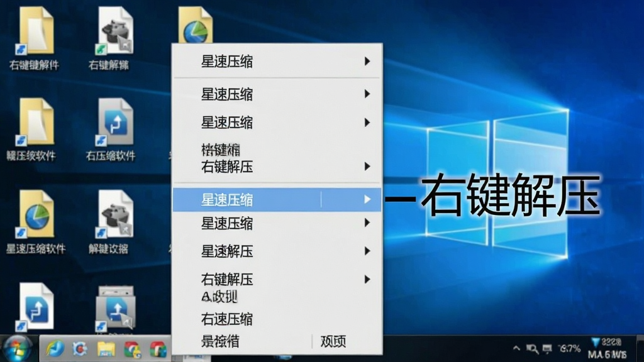Choose the 右速压缩 menu entry

(x=277, y=319)
